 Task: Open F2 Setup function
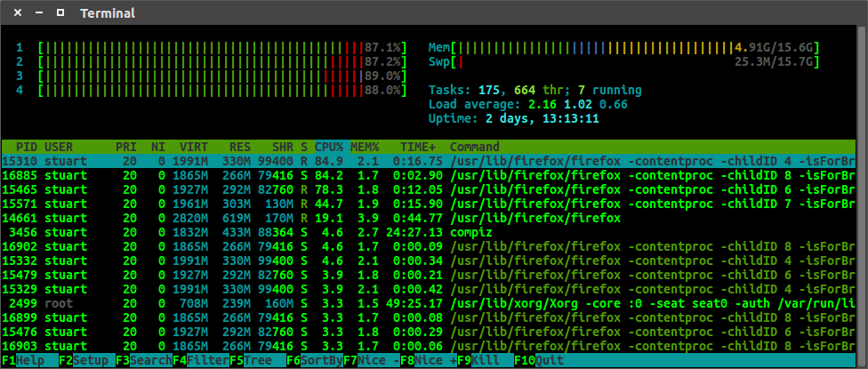[87, 360]
